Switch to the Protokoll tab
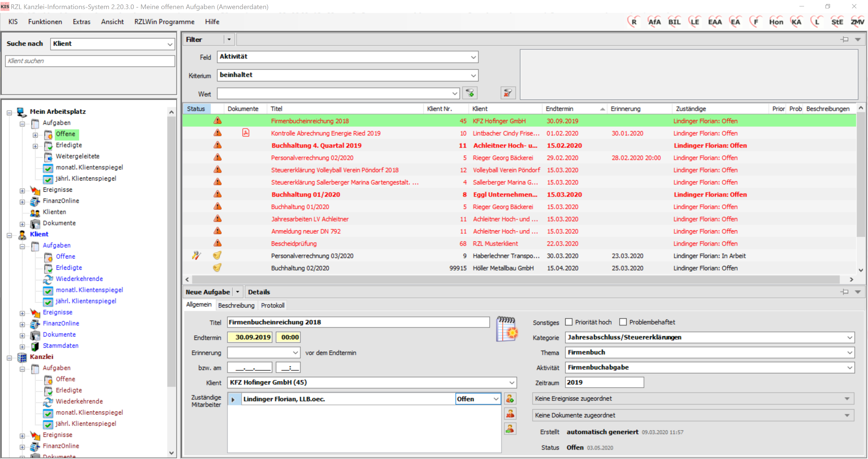 [272, 305]
